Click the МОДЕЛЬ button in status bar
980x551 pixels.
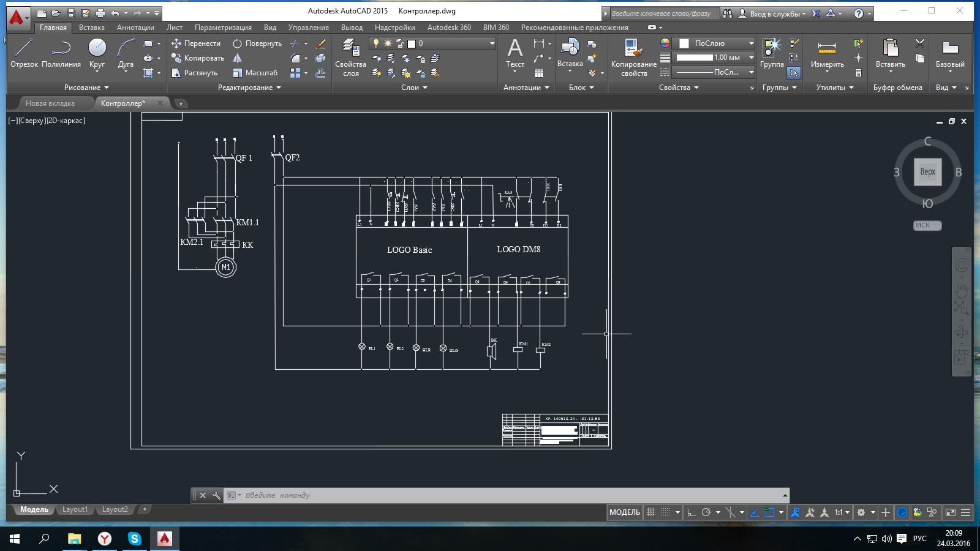coord(624,512)
